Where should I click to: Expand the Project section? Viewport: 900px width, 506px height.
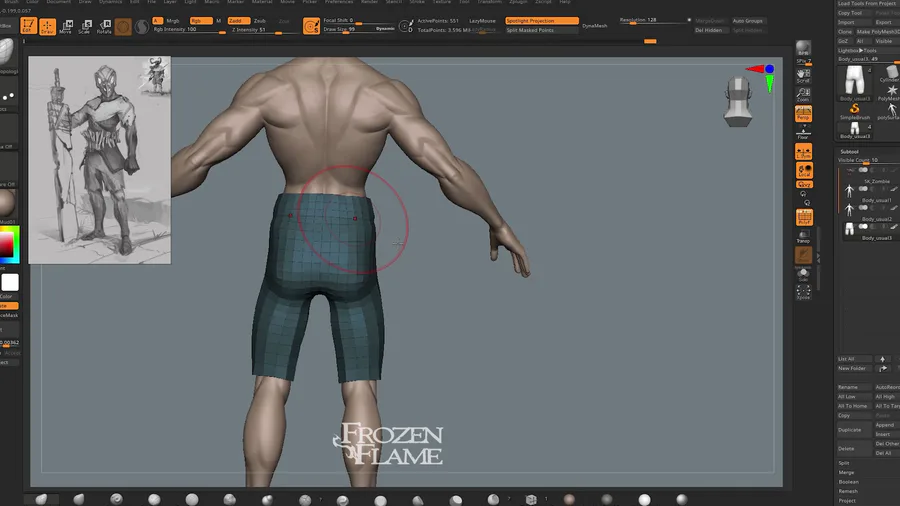click(847, 501)
